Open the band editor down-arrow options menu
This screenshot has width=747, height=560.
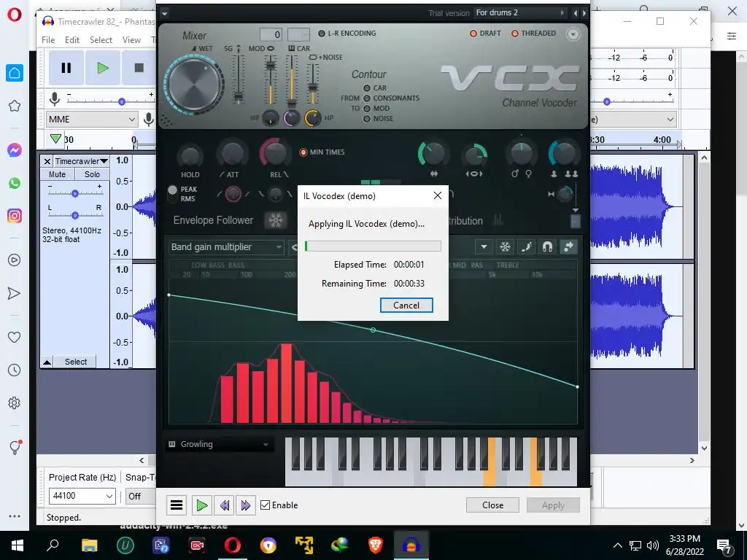coord(484,246)
